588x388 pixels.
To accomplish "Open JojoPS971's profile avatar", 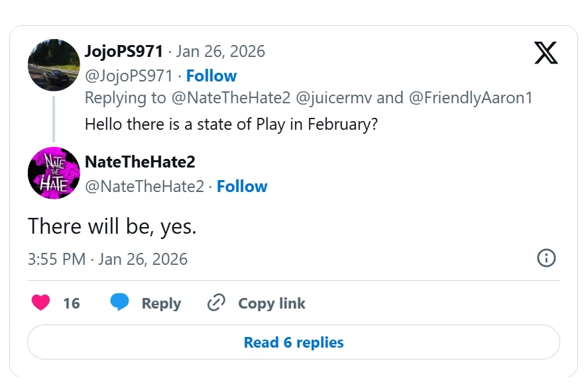I will point(54,65).
